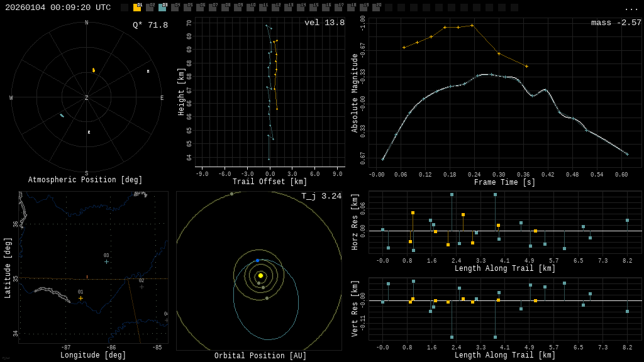Click the mass -2.57 readout
Viewport: 644px width, 362px height.
point(616,23)
